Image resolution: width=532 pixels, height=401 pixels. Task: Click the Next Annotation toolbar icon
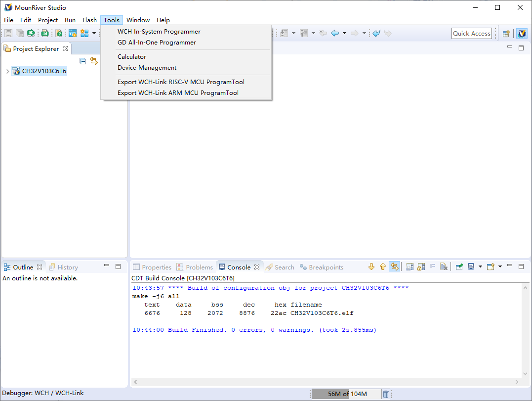coord(285,33)
